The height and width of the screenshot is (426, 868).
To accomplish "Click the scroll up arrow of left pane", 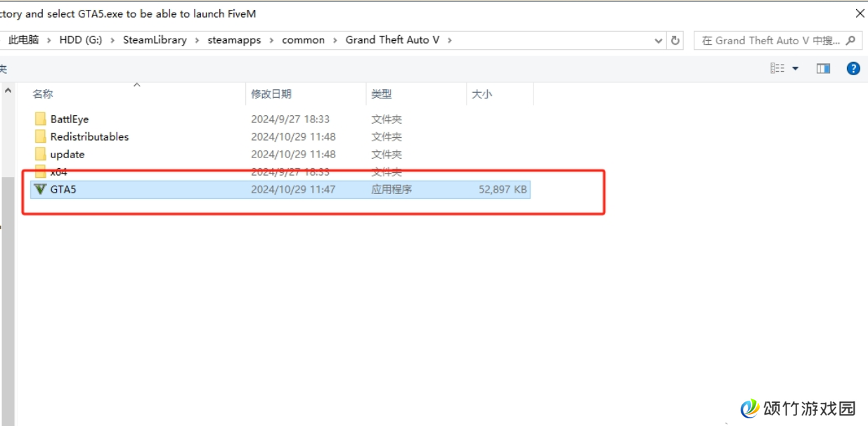I will tap(8, 91).
